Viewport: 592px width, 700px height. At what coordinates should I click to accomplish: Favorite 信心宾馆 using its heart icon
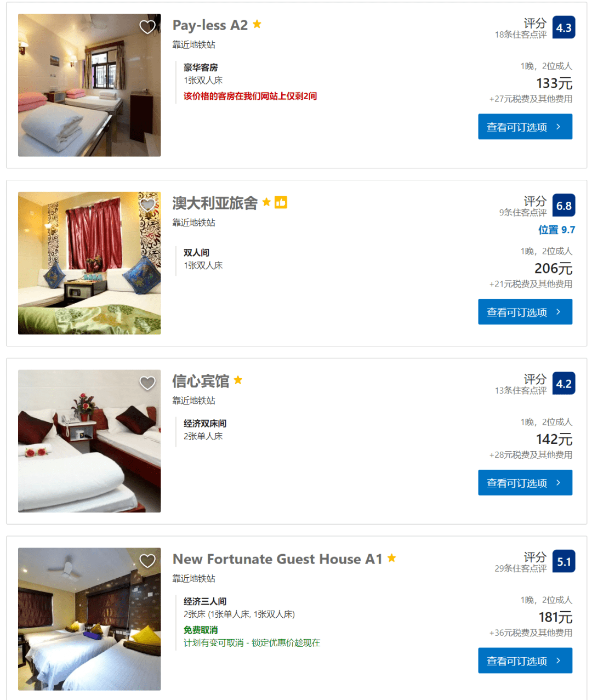click(147, 383)
